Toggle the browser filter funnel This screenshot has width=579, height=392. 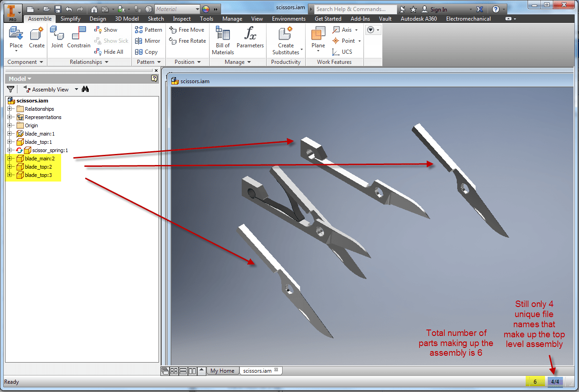point(10,89)
